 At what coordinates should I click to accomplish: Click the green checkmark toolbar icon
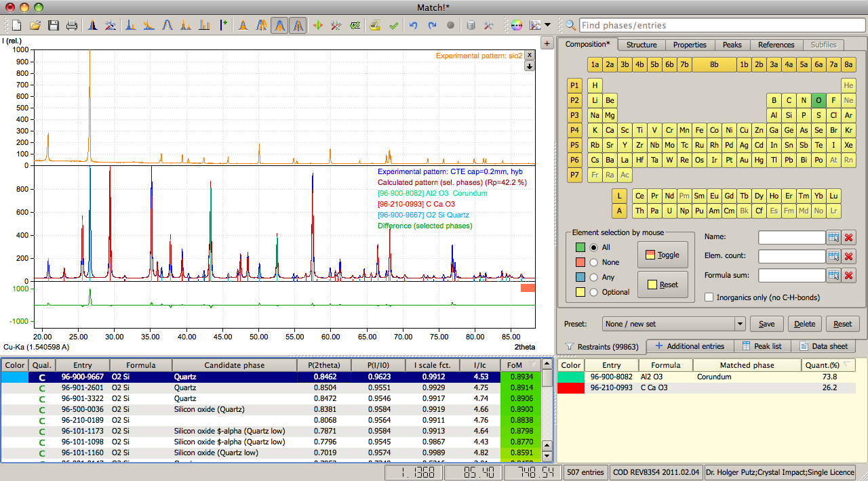[393, 26]
